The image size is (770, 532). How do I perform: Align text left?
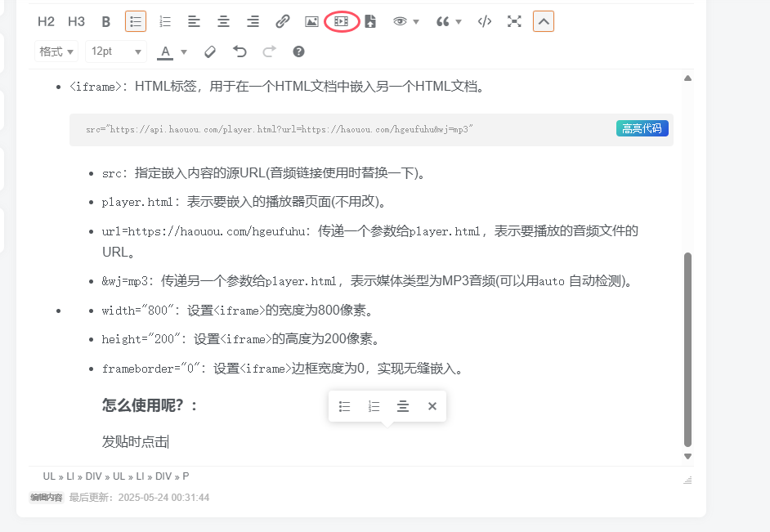click(x=194, y=21)
